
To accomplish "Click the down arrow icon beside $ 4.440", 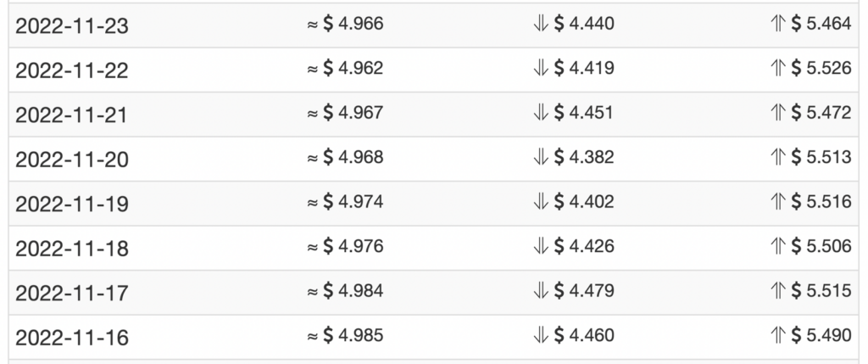I will tap(541, 24).
